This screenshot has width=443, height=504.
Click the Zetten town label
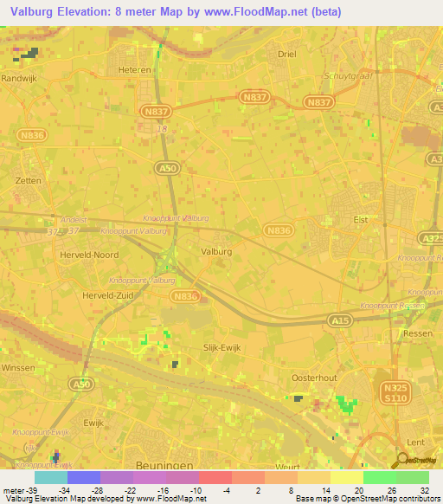(x=28, y=181)
